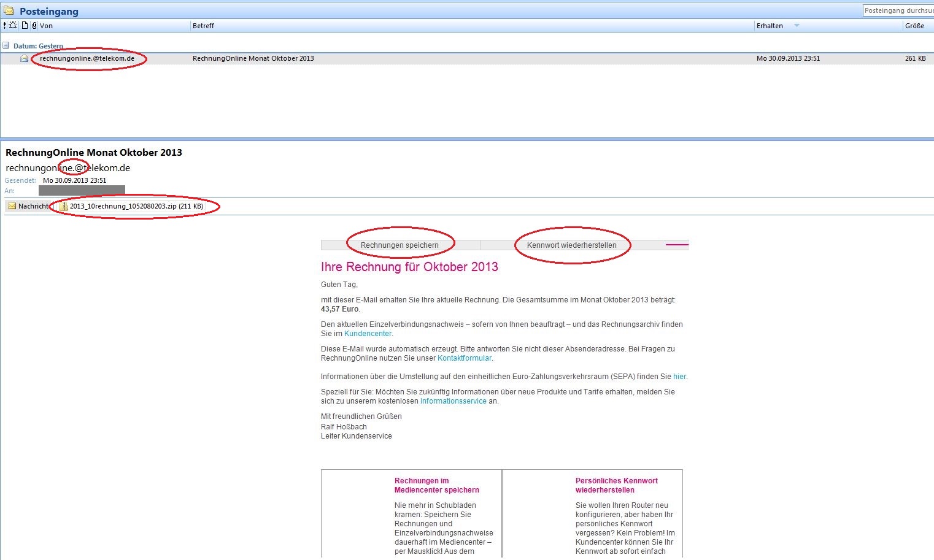
Task: Click the invoice total '43,57 Euro'
Action: pyautogui.click(x=339, y=309)
